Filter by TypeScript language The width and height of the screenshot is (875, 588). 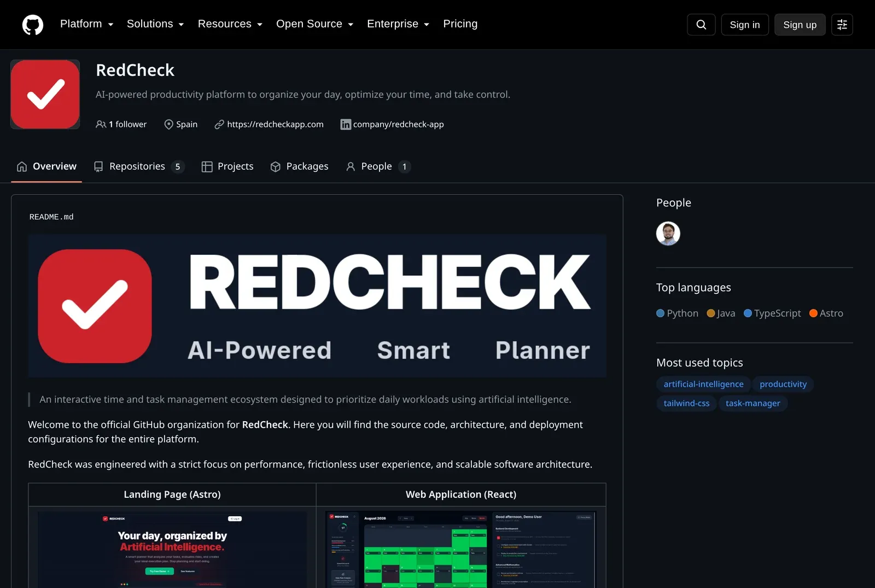pos(772,313)
